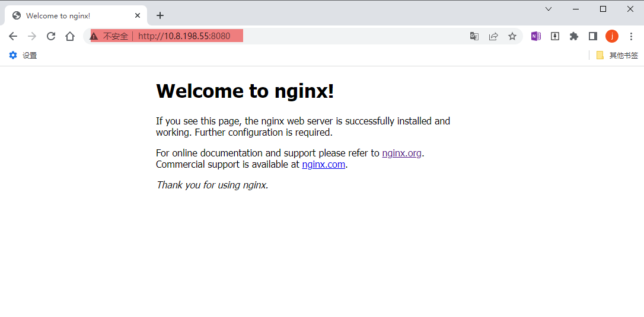Open the Extensions puzzle menu
The image size is (644, 317).
(x=574, y=36)
